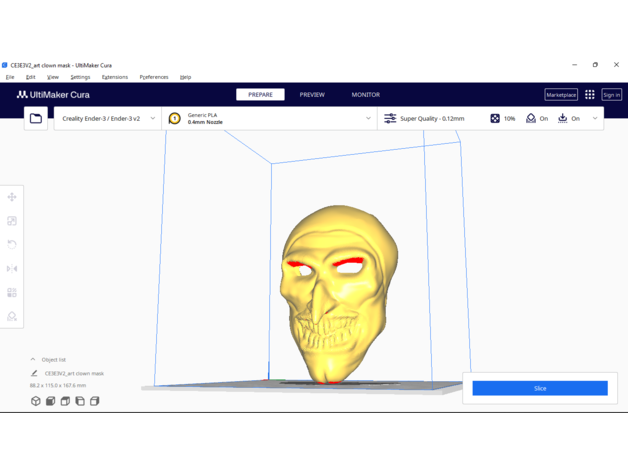Screen dimensions: 628x472
Task: Open the Per Model Settings tool
Action: pos(12,293)
